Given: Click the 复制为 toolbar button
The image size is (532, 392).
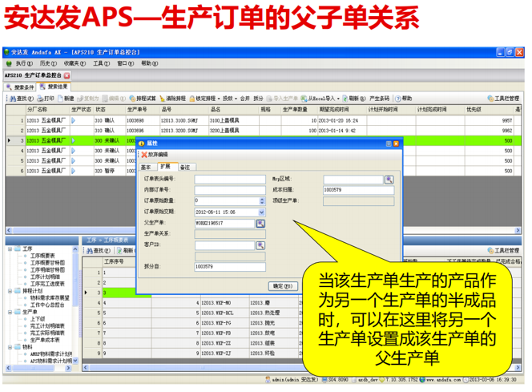Looking at the screenshot, I should coord(88,99).
